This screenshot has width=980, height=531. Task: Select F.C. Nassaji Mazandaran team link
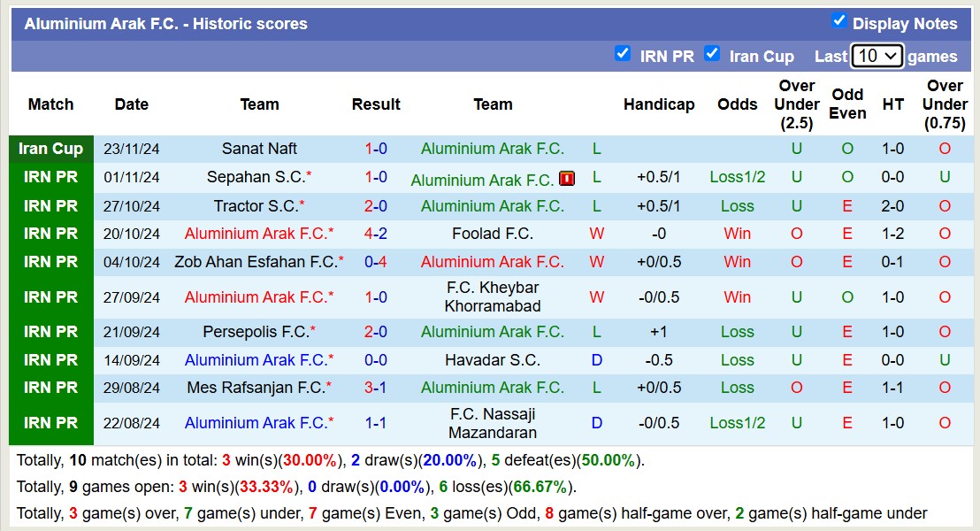493,423
